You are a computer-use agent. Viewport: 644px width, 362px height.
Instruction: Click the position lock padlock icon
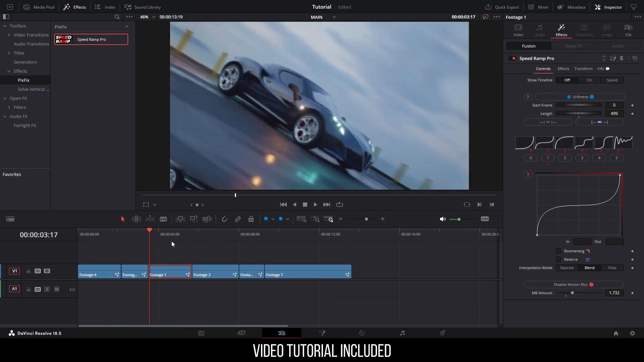[x=251, y=219]
